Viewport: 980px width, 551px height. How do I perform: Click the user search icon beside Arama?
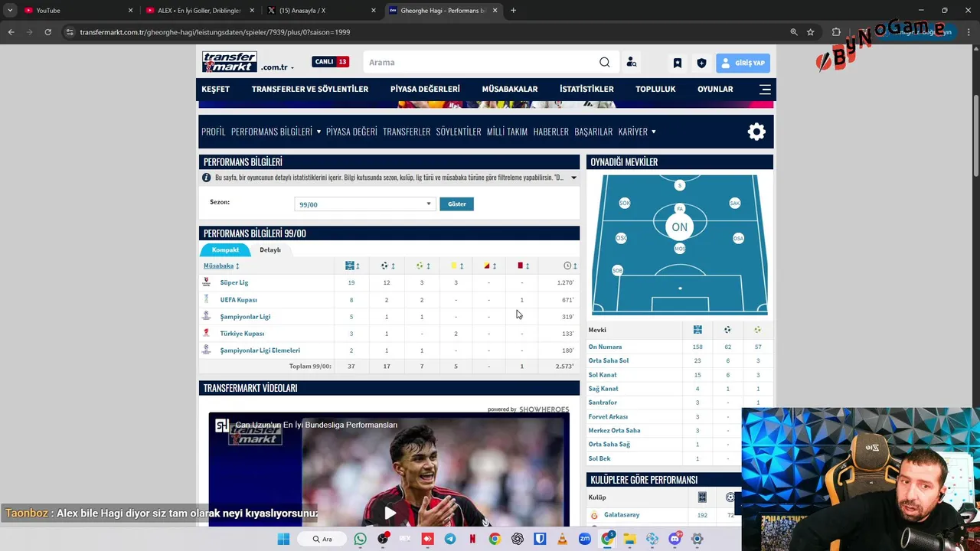click(x=632, y=62)
